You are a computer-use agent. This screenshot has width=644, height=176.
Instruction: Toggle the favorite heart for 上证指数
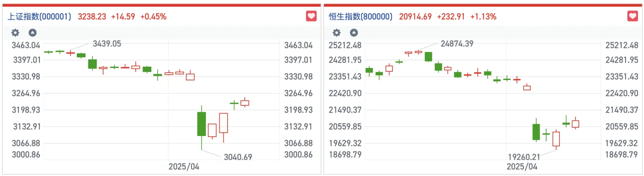click(311, 17)
